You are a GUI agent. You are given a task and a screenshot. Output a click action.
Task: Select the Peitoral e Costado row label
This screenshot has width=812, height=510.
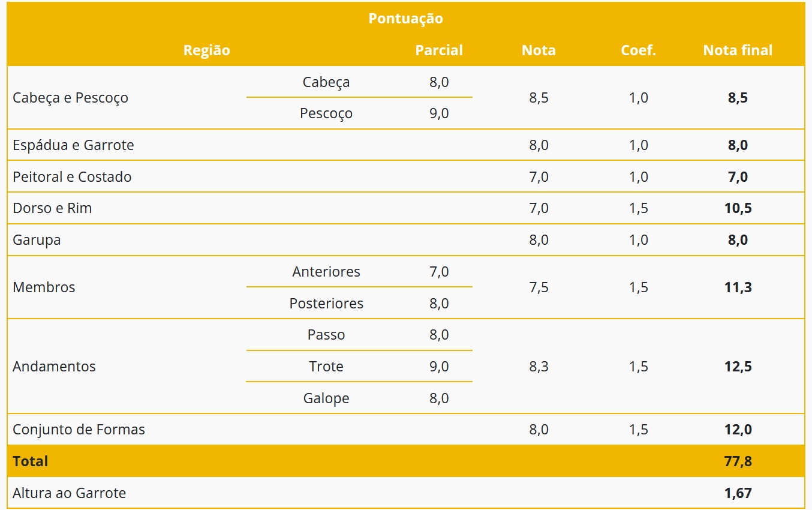coord(72,177)
